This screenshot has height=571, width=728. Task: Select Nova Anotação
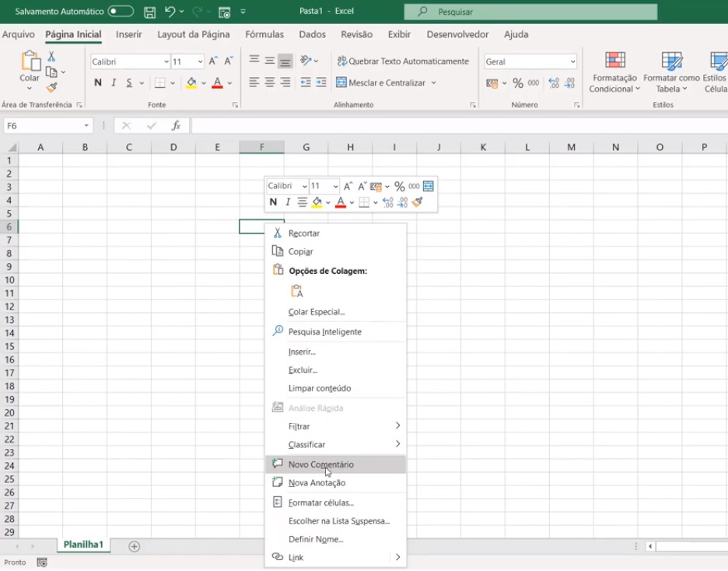pyautogui.click(x=335, y=483)
